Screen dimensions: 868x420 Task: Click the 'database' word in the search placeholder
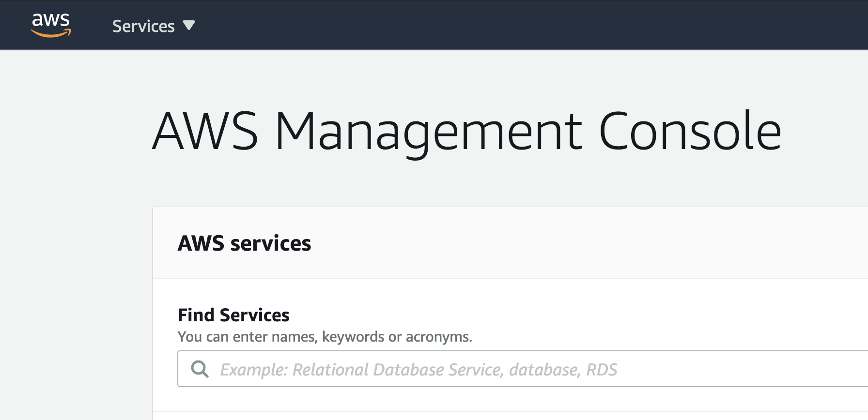coord(544,370)
